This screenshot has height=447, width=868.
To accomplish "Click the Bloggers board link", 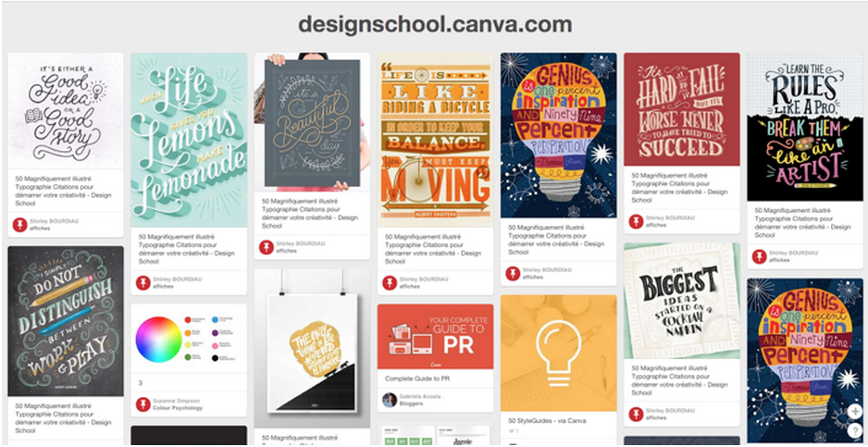I will [411, 404].
